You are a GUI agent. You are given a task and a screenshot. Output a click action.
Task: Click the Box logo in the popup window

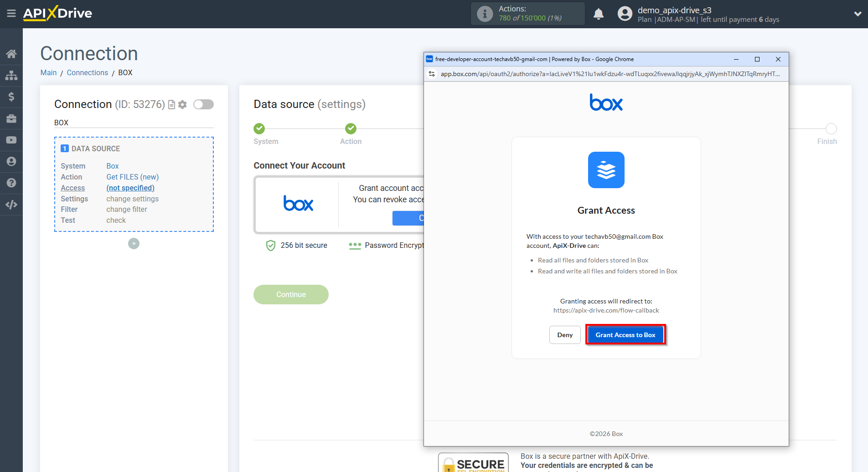click(x=606, y=103)
